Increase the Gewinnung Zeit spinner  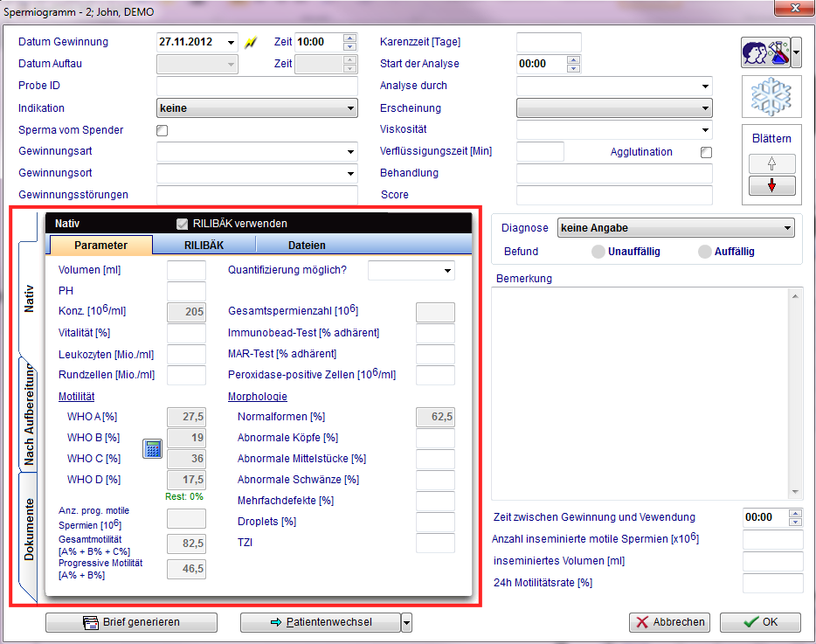tap(350, 38)
